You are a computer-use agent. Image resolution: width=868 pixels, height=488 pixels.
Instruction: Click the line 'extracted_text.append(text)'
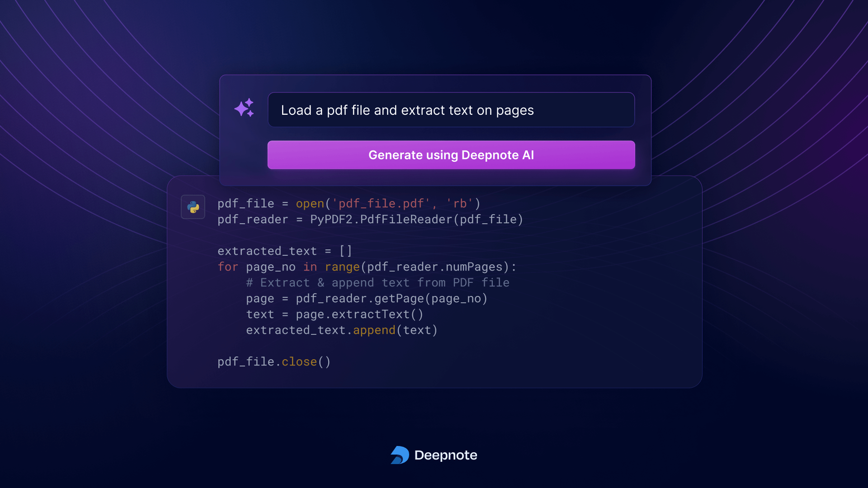pos(342,330)
